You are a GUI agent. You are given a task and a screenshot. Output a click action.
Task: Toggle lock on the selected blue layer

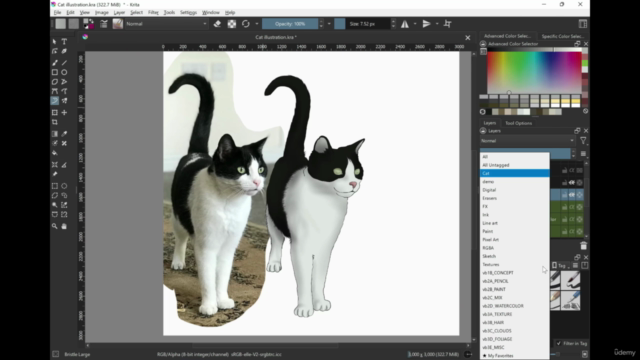click(564, 195)
